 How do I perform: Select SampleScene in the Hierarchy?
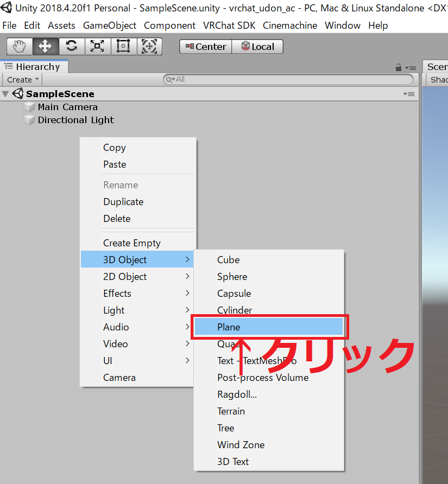pyautogui.click(x=60, y=94)
